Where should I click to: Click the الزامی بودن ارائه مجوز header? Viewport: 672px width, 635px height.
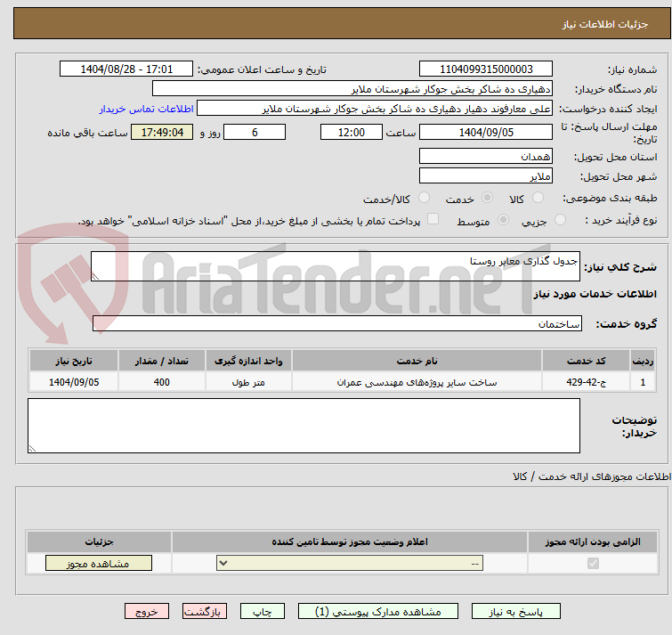click(593, 541)
